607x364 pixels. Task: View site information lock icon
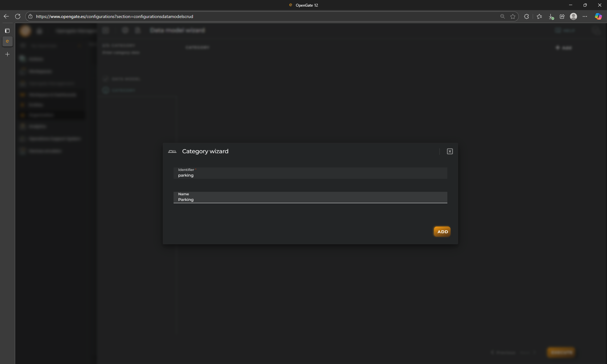click(x=30, y=16)
